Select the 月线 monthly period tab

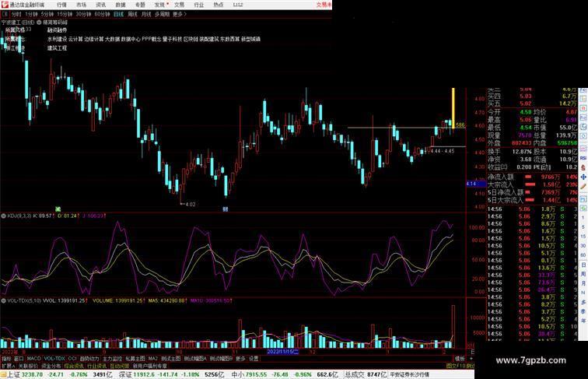[x=146, y=14]
